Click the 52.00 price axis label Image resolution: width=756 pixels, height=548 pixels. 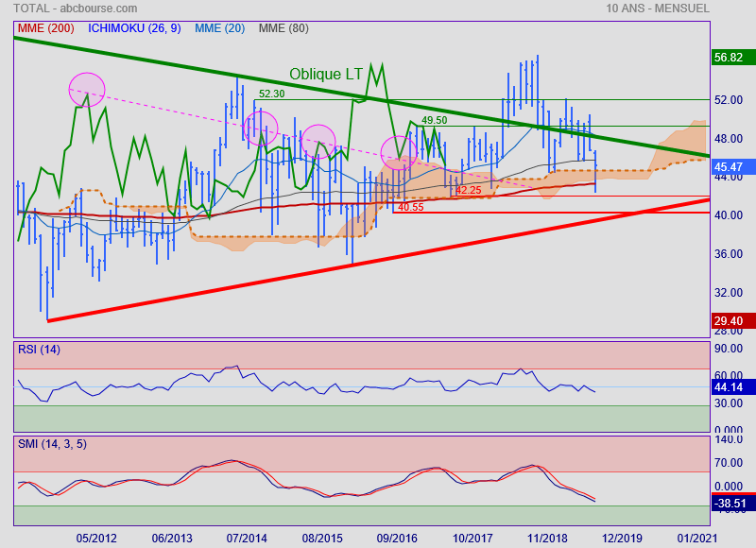coord(729,100)
